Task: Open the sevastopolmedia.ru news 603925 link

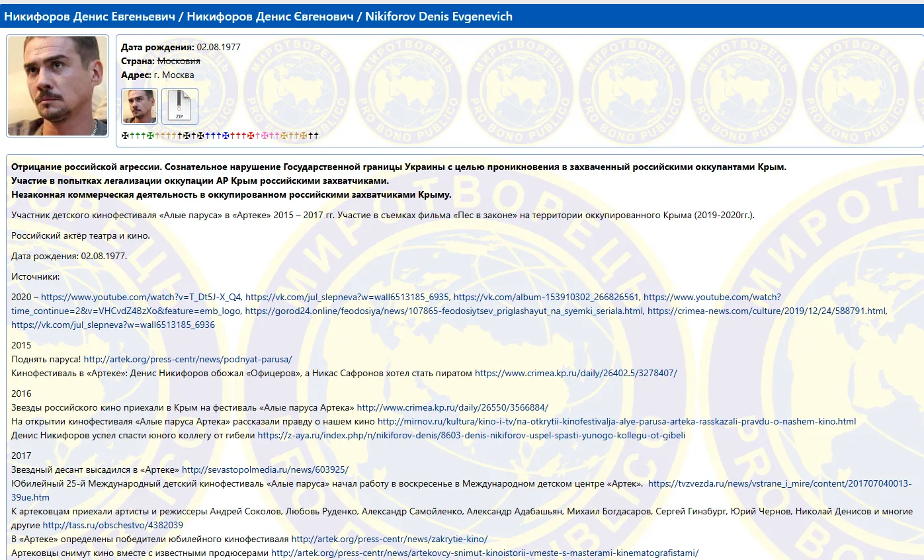Action: (265, 469)
